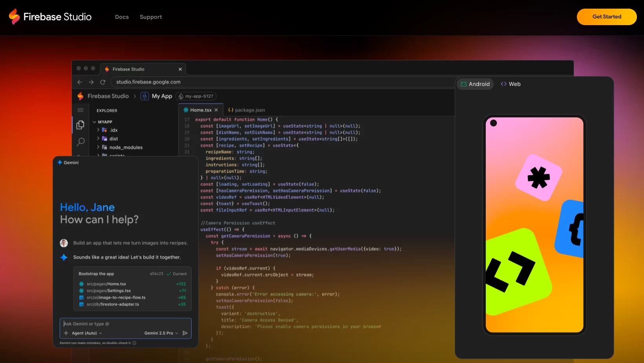Open the Gemini 2.5 Pro model dropdown
This screenshot has height=363, width=644.
(x=161, y=333)
